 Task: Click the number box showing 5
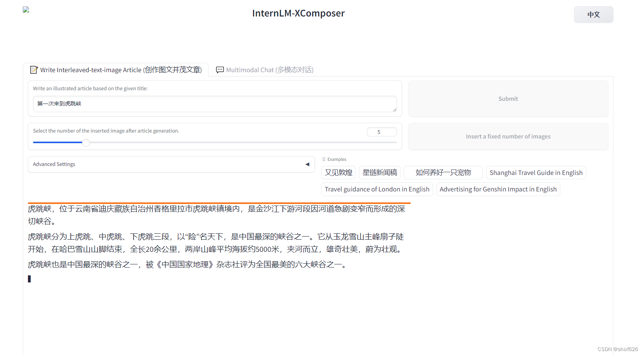pyautogui.click(x=381, y=132)
